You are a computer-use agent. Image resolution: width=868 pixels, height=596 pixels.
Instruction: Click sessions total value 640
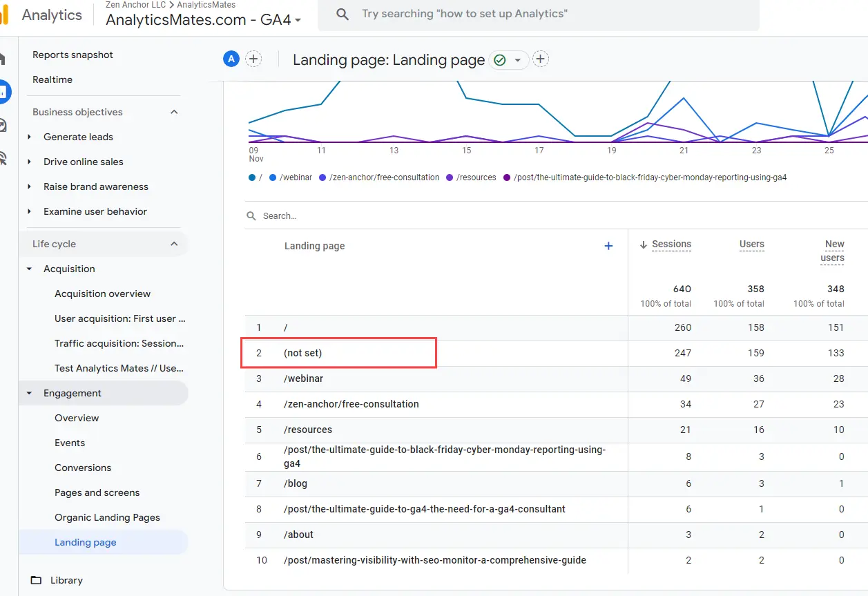coord(682,289)
